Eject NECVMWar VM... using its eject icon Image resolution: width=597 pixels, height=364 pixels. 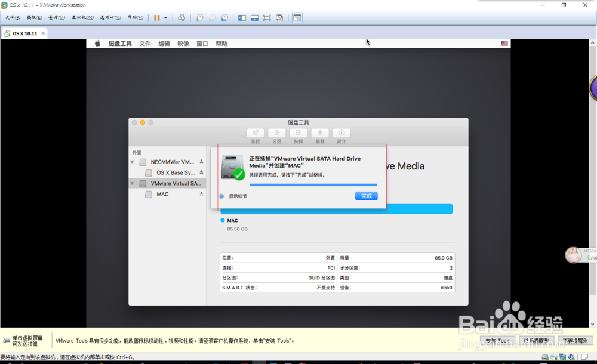pyautogui.click(x=201, y=162)
